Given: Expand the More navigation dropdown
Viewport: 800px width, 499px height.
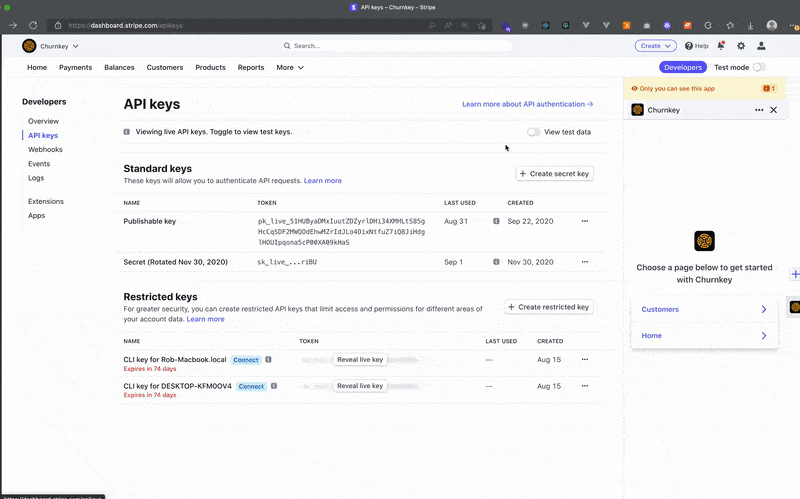Looking at the screenshot, I should (x=290, y=67).
